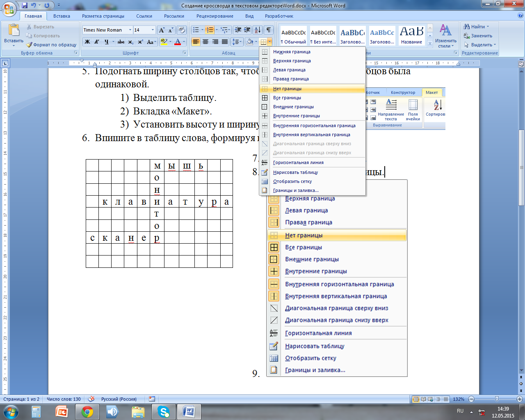Click the Paste clipboard icon
Screen dimensions: 525x420
(14, 30)
